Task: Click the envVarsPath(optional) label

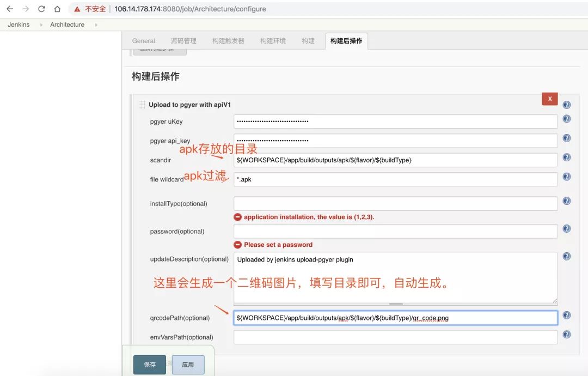Action: [x=181, y=337]
